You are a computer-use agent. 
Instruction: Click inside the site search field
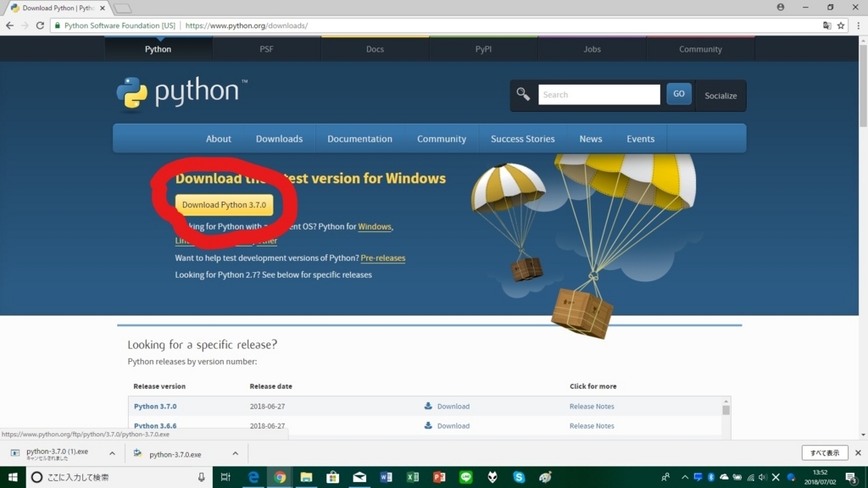point(598,94)
